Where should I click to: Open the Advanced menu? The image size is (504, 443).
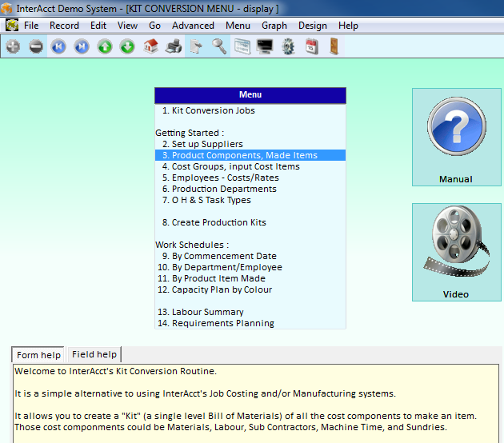[193, 26]
